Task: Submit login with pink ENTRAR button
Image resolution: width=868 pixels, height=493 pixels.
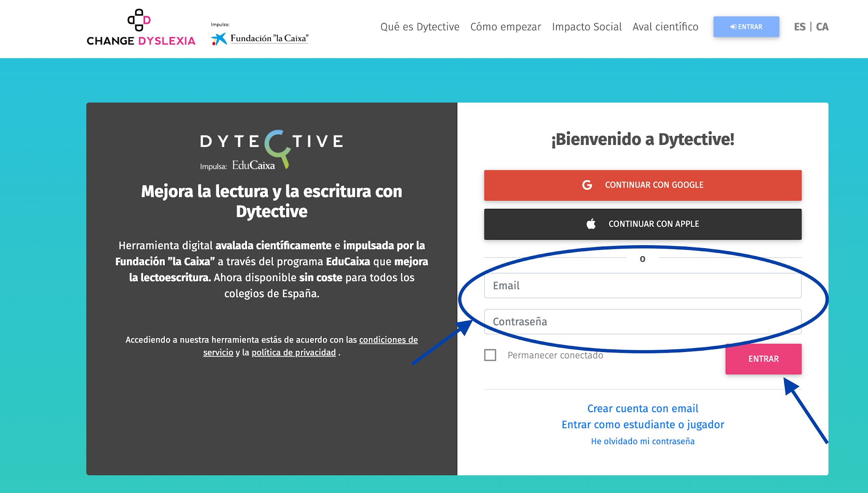Action: [x=763, y=359]
